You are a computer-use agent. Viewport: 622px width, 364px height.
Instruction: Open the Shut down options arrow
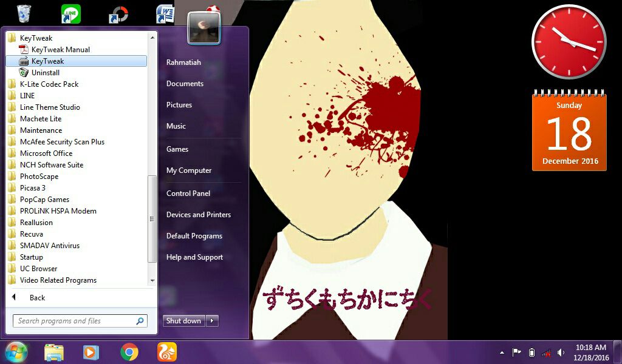[212, 321]
